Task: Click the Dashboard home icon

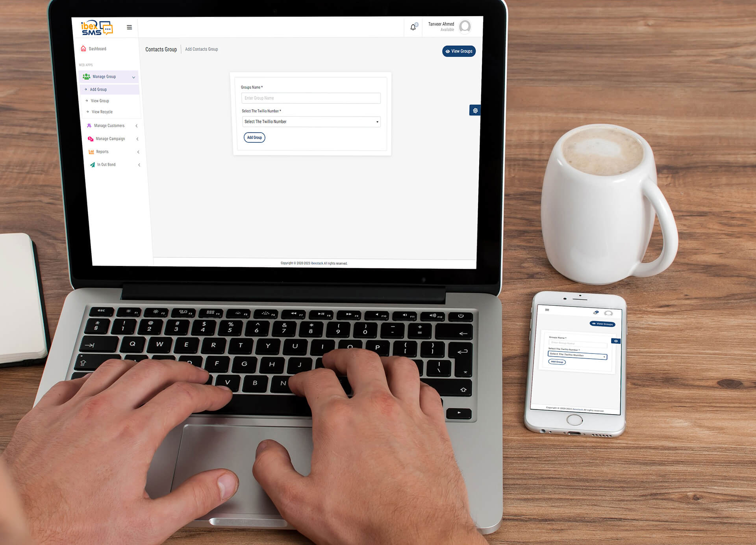Action: (85, 48)
